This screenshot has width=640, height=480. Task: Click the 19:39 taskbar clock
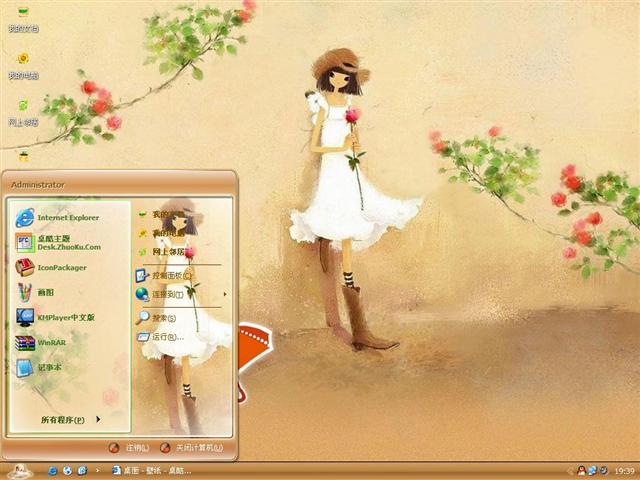point(624,471)
